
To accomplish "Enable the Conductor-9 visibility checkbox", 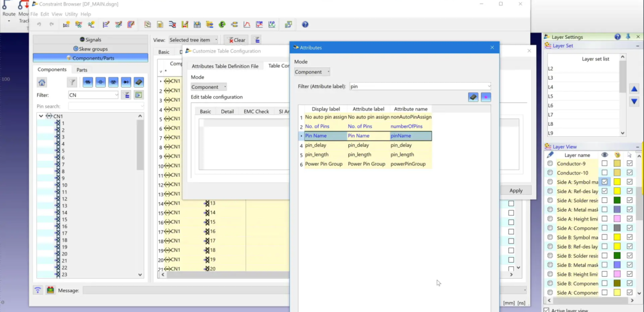I will (604, 164).
